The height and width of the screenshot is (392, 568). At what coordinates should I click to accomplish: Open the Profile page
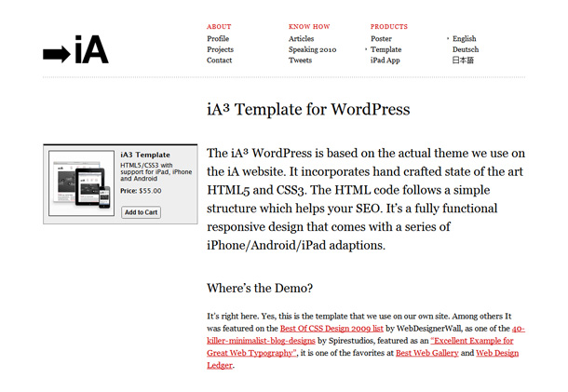tap(218, 38)
